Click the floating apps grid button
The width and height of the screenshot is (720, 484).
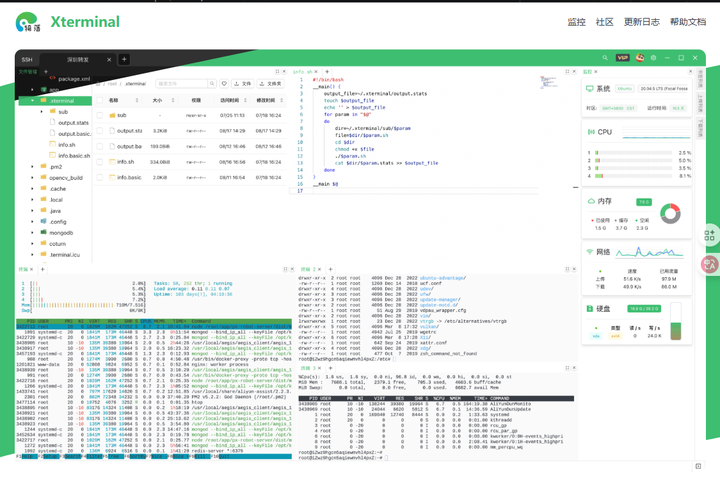click(709, 235)
